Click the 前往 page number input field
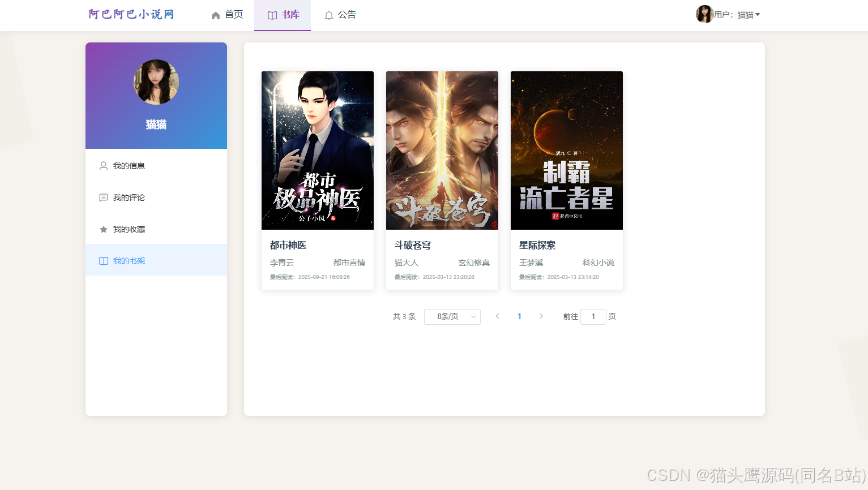Viewport: 868px width, 490px height. (x=593, y=317)
